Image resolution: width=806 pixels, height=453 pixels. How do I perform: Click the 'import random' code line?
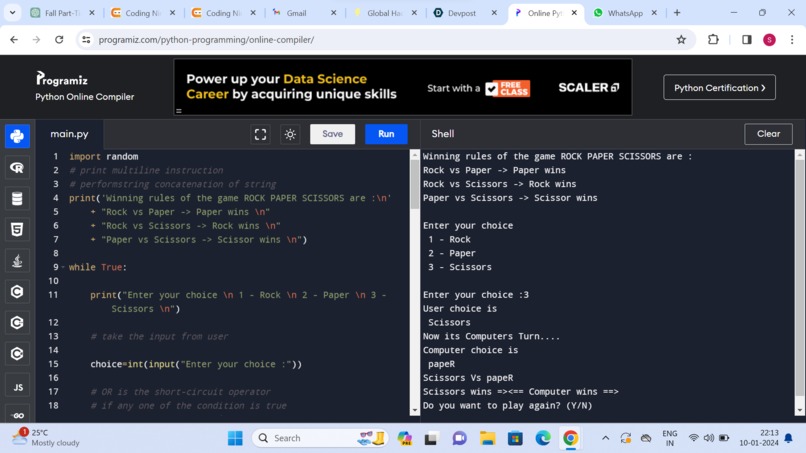coord(103,156)
